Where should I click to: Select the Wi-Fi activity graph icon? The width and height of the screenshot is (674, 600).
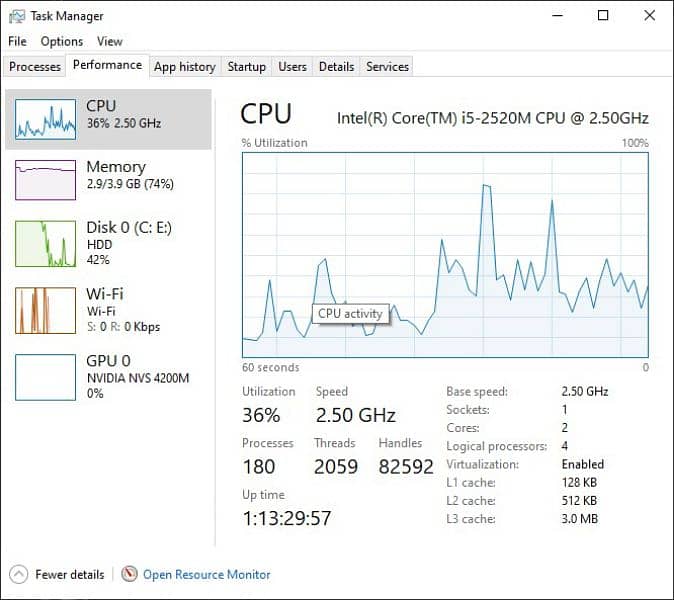pos(45,310)
